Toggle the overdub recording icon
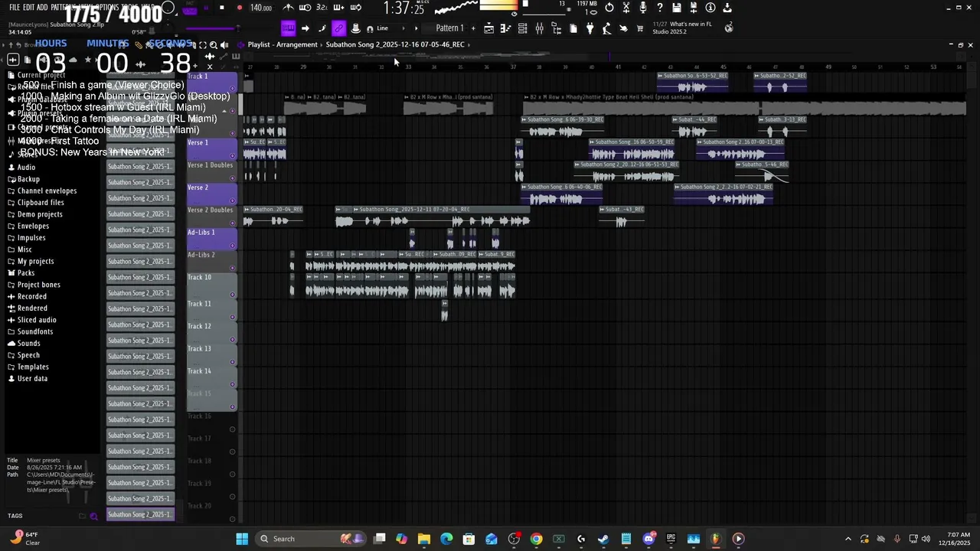 click(x=338, y=8)
